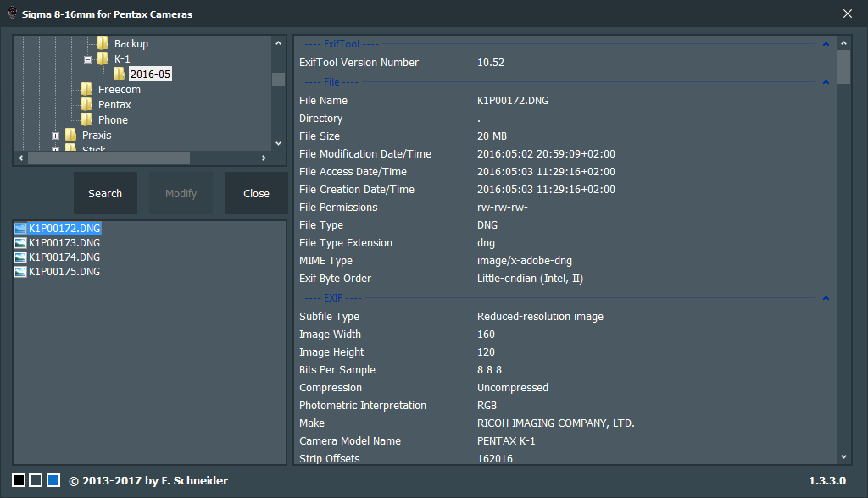Image resolution: width=868 pixels, height=498 pixels.
Task: Click metadata panel scroll down arrow
Action: coord(843,457)
